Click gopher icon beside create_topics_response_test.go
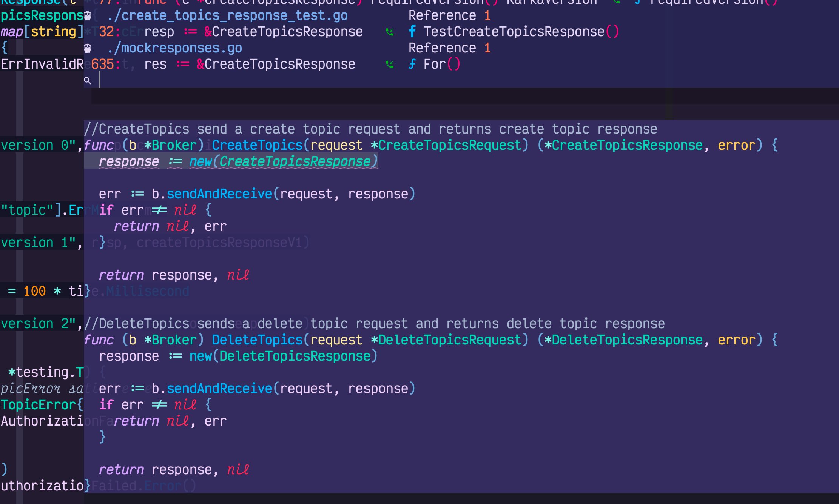 pos(88,16)
